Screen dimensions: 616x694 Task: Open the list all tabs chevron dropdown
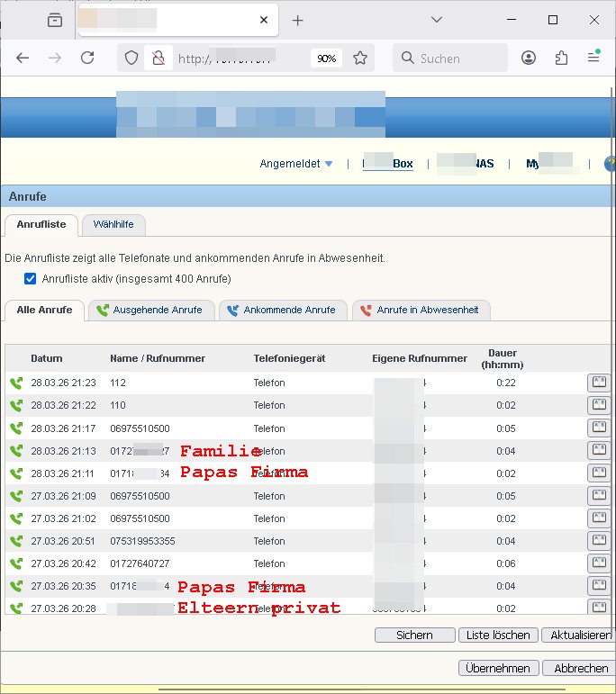pyautogui.click(x=436, y=20)
